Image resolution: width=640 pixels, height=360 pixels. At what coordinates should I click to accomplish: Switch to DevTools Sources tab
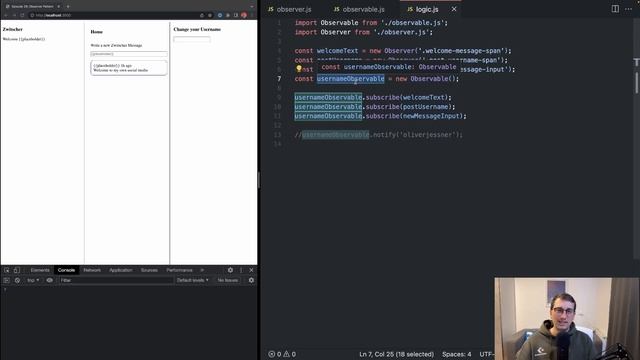(149, 270)
